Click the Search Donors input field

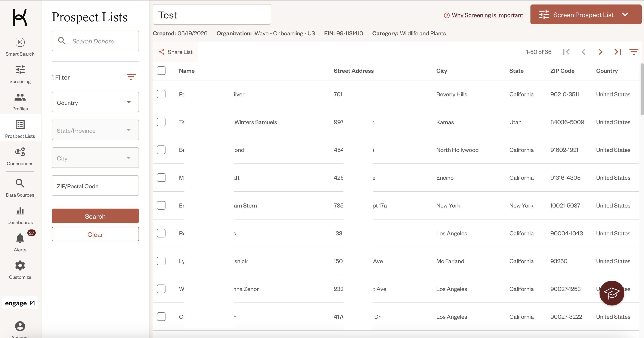tap(95, 41)
